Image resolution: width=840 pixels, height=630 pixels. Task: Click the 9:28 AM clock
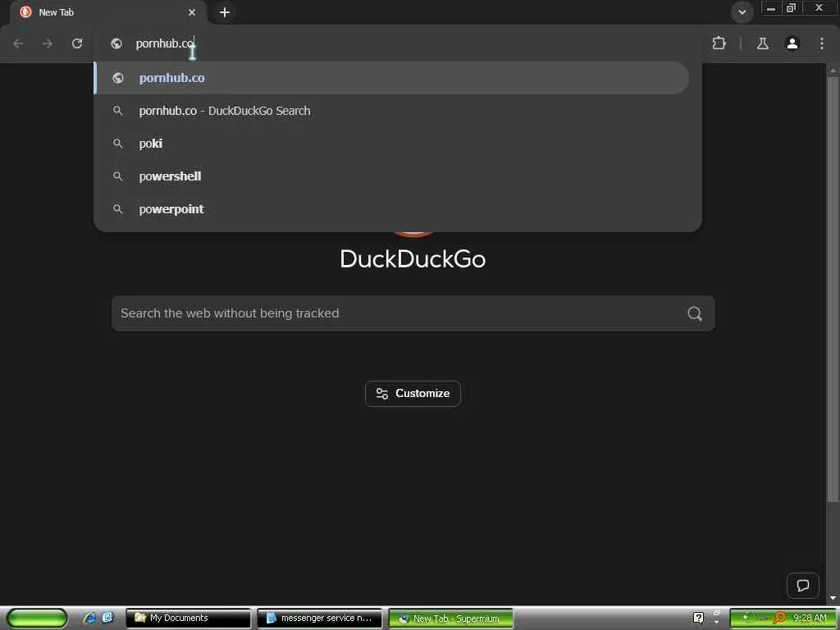pos(810,619)
